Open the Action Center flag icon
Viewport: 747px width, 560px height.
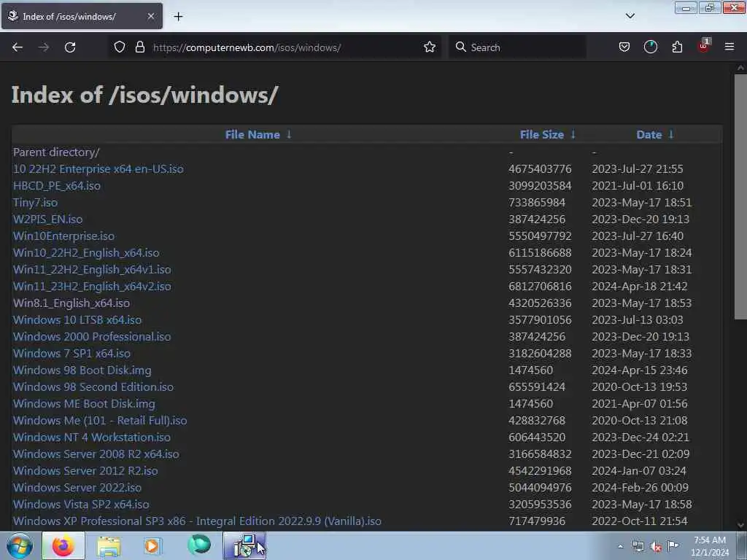pyautogui.click(x=673, y=545)
